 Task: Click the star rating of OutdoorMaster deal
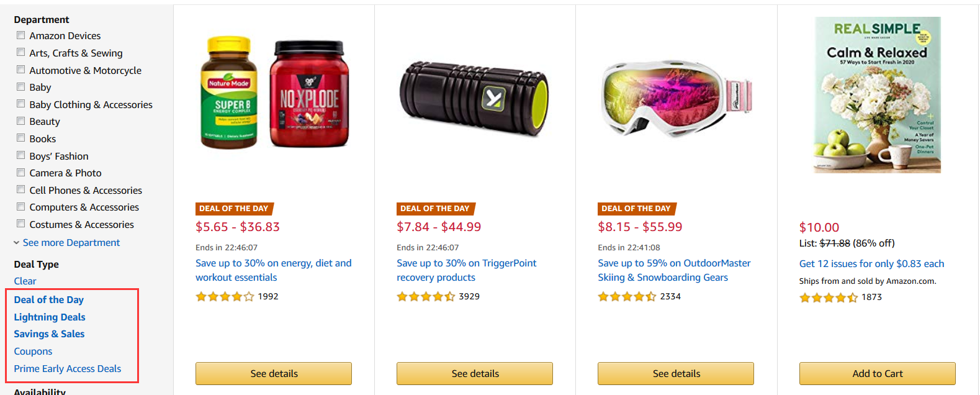[x=627, y=297]
